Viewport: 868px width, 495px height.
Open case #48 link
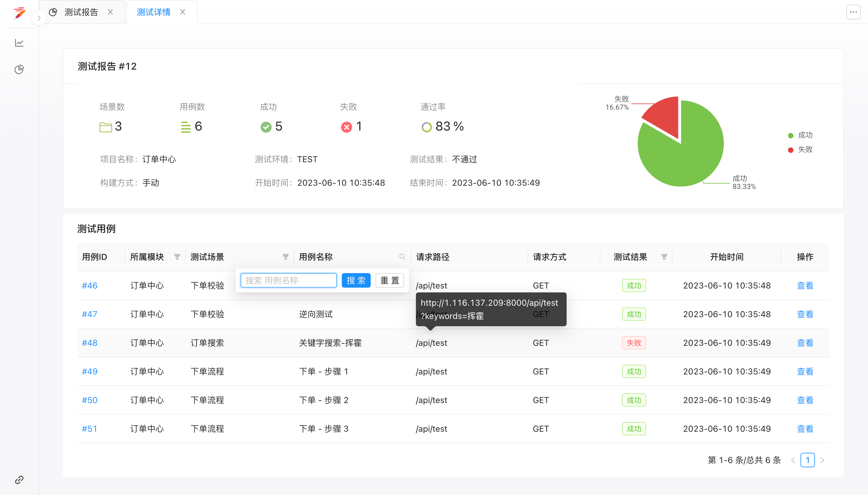click(90, 343)
